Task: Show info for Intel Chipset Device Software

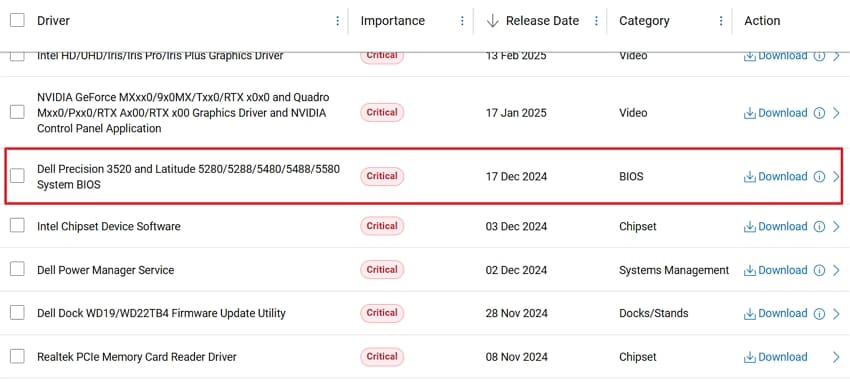Action: [819, 226]
